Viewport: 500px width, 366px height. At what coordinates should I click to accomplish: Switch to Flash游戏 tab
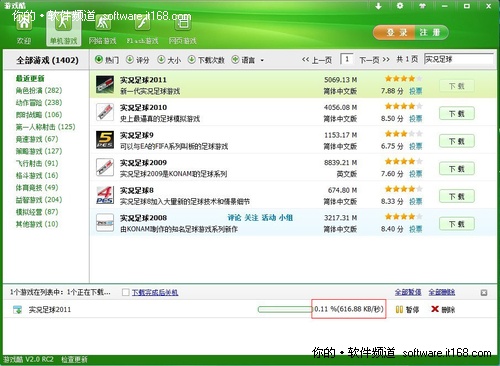click(142, 31)
